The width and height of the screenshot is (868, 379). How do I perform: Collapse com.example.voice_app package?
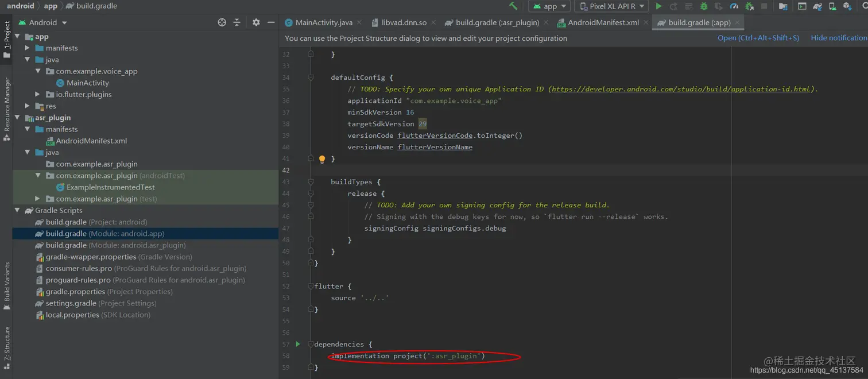(x=38, y=71)
